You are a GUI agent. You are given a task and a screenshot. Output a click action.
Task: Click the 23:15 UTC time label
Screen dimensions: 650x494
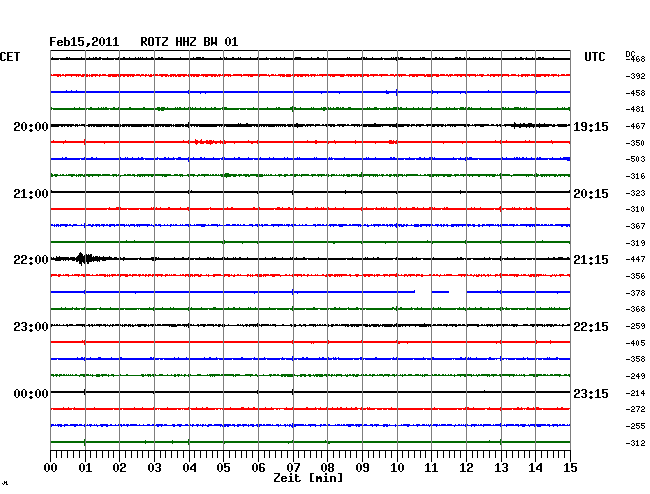(591, 394)
